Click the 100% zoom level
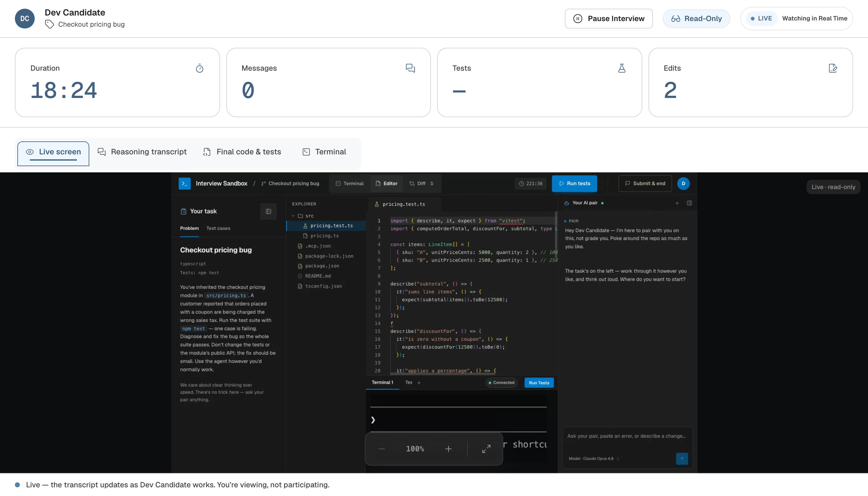This screenshot has height=496, width=868. click(x=415, y=449)
